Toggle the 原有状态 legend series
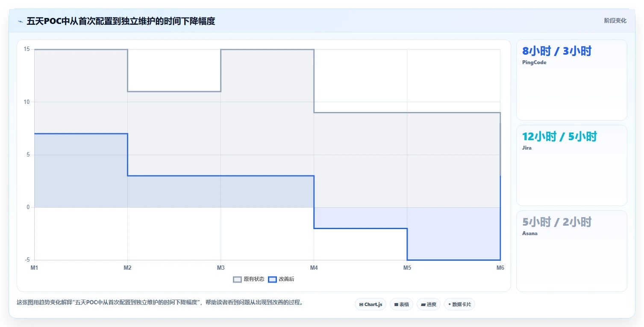644x327 pixels. coord(249,279)
